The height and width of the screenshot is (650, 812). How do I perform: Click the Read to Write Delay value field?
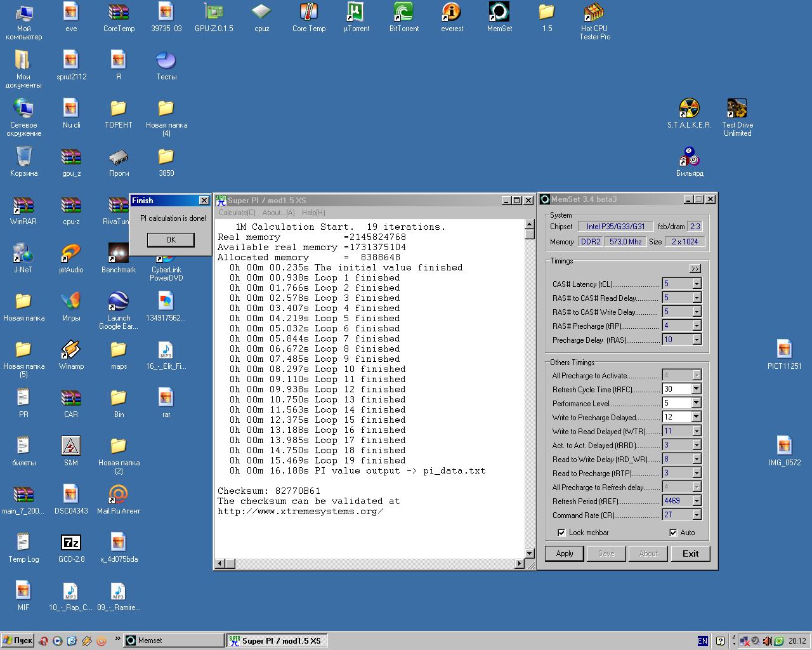[x=677, y=459]
